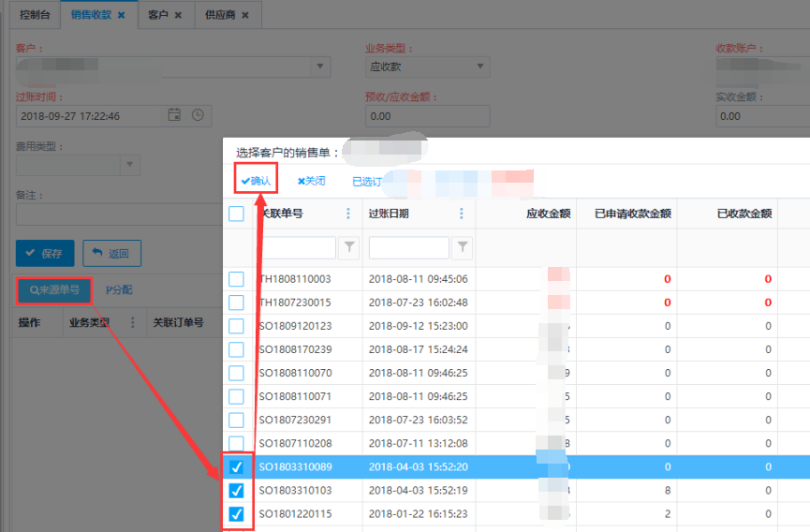
Task: Click the clock icon beside posting time
Action: pos(198,115)
